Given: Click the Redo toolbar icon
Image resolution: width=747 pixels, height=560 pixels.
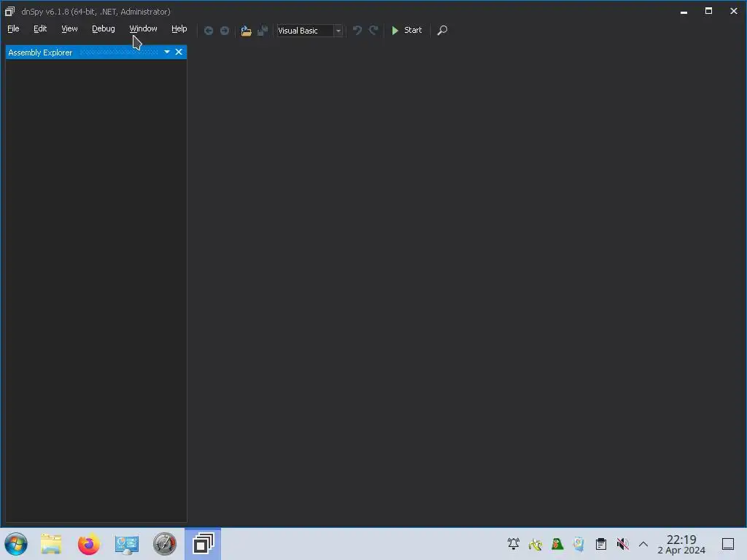Looking at the screenshot, I should (x=373, y=31).
